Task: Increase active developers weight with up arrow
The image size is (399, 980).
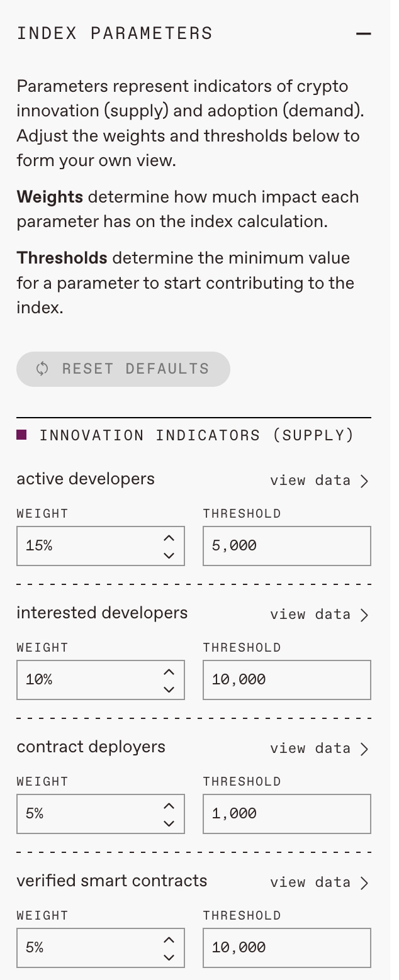Action: coord(169,538)
